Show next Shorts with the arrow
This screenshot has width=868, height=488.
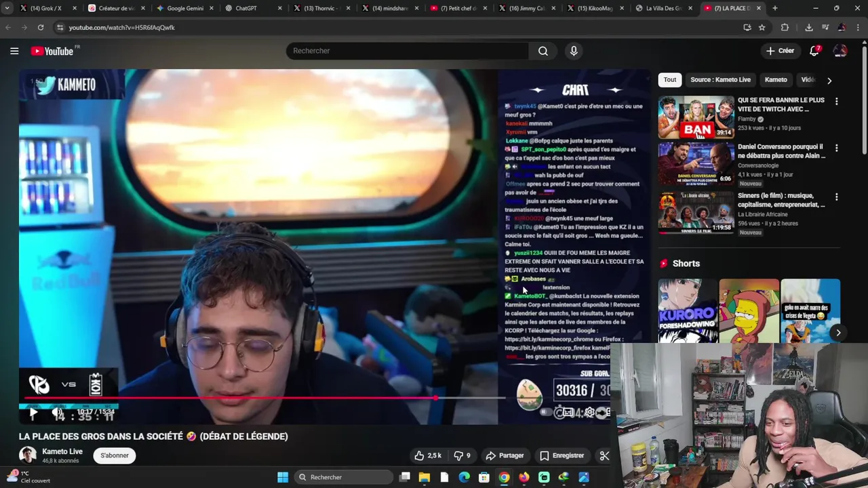[x=838, y=333]
